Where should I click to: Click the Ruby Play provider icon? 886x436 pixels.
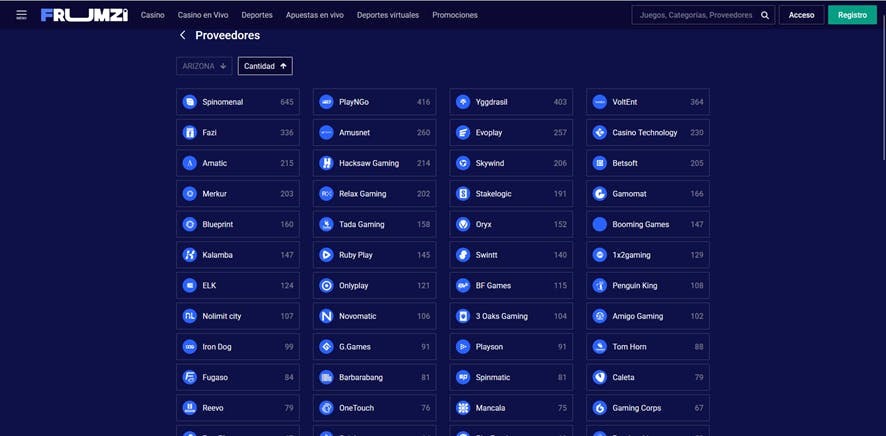tap(326, 254)
